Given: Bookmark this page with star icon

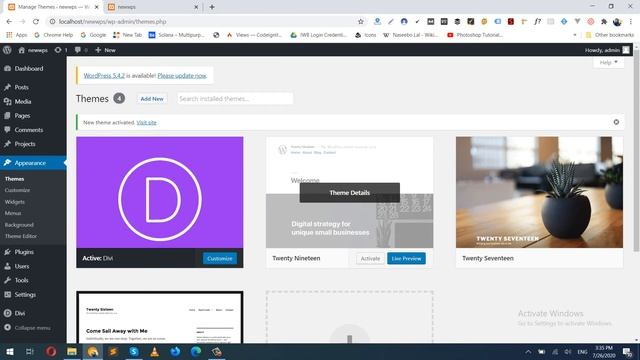Looking at the screenshot, I should [x=361, y=22].
